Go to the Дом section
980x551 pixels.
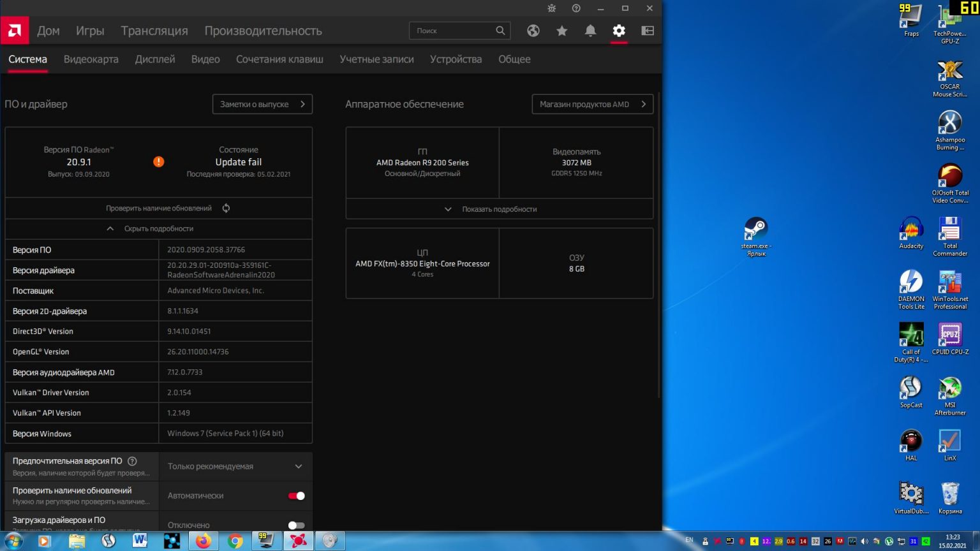coord(48,31)
